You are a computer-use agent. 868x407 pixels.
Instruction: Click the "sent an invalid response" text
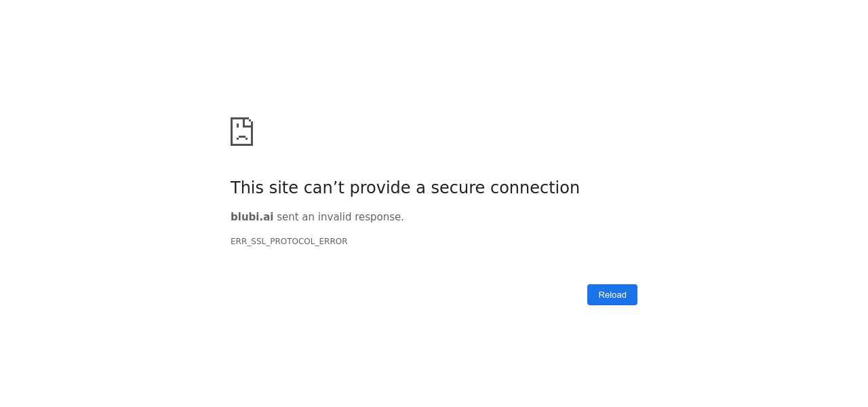pyautogui.click(x=340, y=217)
